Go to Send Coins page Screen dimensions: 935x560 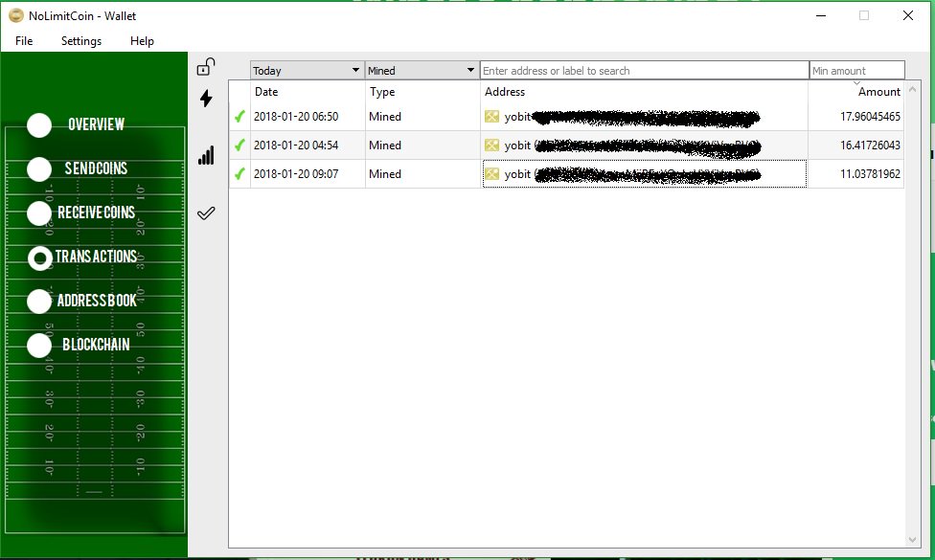[x=78, y=168]
